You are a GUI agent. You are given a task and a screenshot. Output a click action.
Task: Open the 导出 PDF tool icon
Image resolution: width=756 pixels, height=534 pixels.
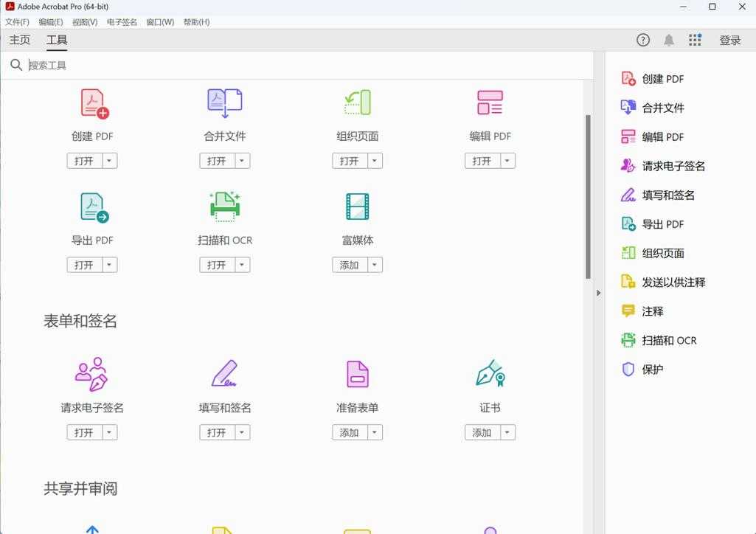(92, 207)
